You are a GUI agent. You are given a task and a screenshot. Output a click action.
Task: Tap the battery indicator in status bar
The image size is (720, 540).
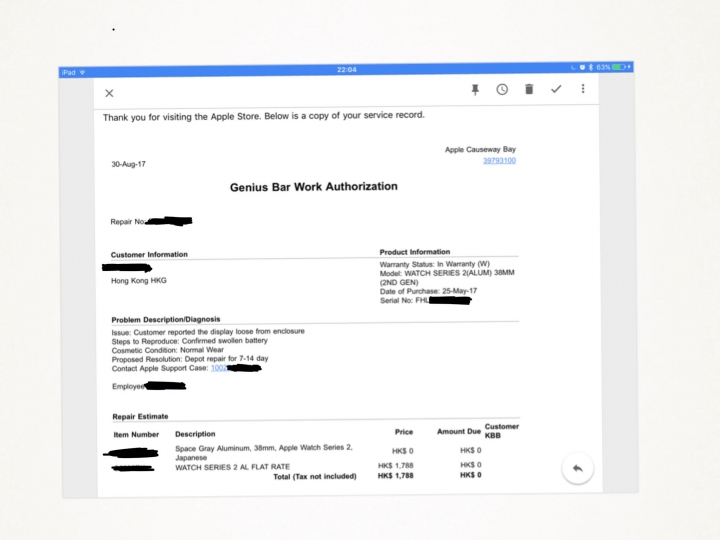[619, 67]
